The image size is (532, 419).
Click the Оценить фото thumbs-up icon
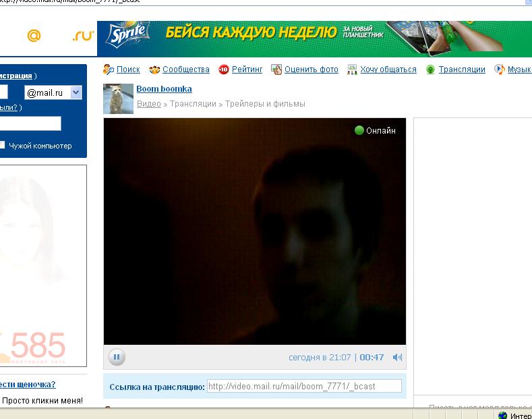(276, 69)
